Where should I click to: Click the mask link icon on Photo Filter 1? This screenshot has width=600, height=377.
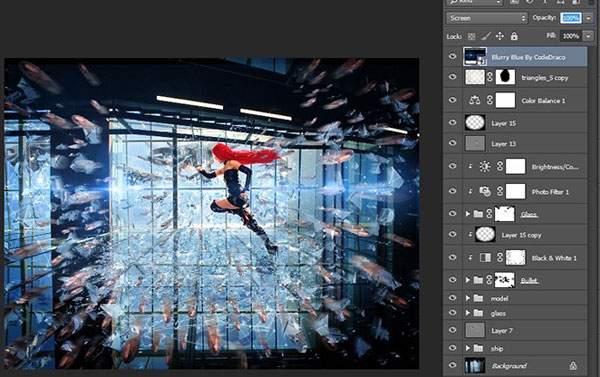coord(500,191)
